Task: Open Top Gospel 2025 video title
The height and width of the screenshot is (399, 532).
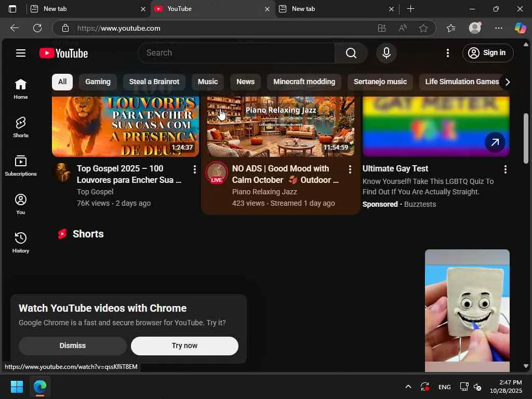Action: (x=129, y=174)
